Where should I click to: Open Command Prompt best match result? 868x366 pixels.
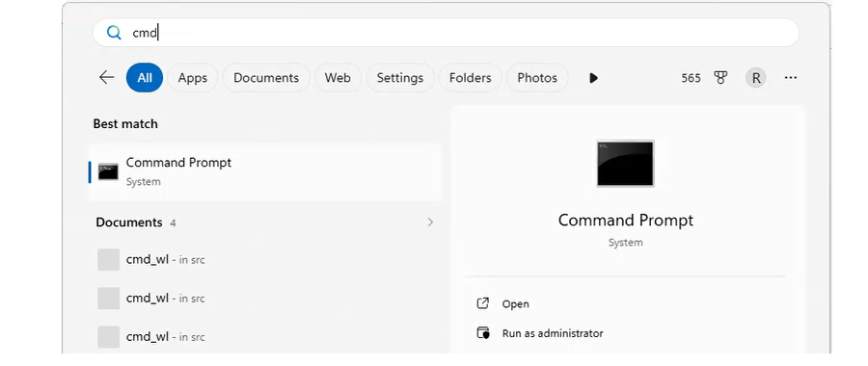pos(265,172)
